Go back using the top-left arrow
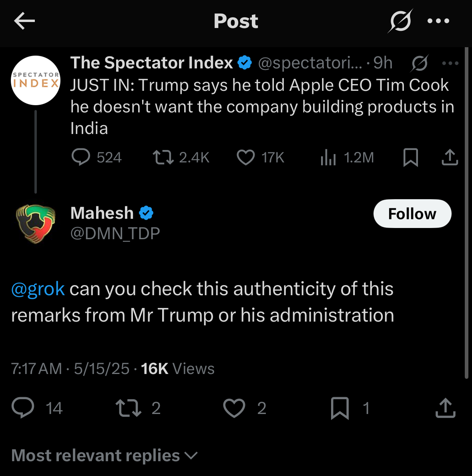This screenshot has width=472, height=476. click(x=24, y=21)
